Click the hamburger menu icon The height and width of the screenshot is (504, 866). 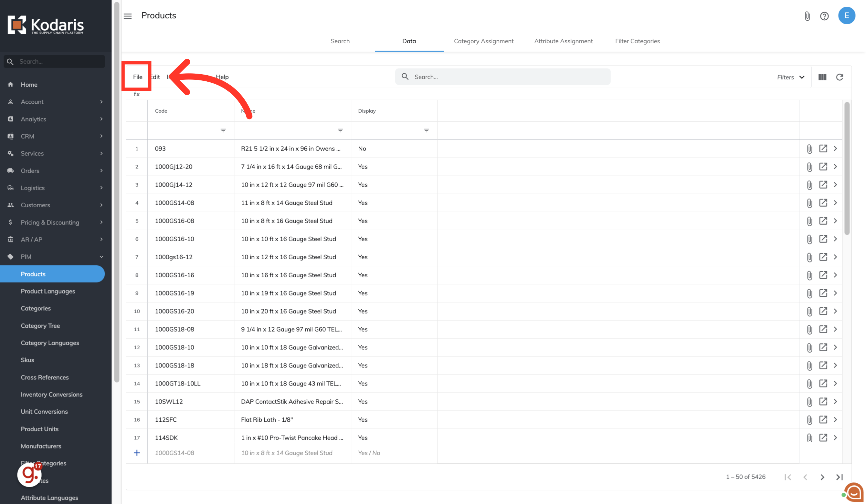click(x=128, y=16)
